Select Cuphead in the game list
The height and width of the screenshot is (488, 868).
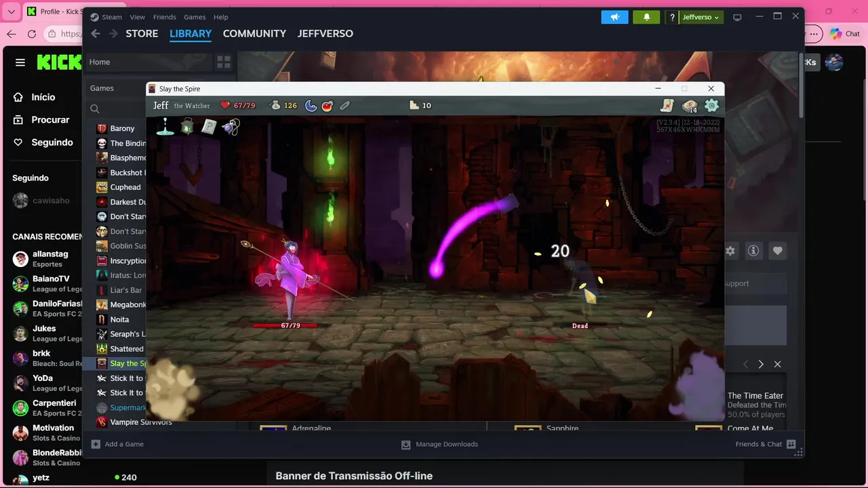click(121, 187)
